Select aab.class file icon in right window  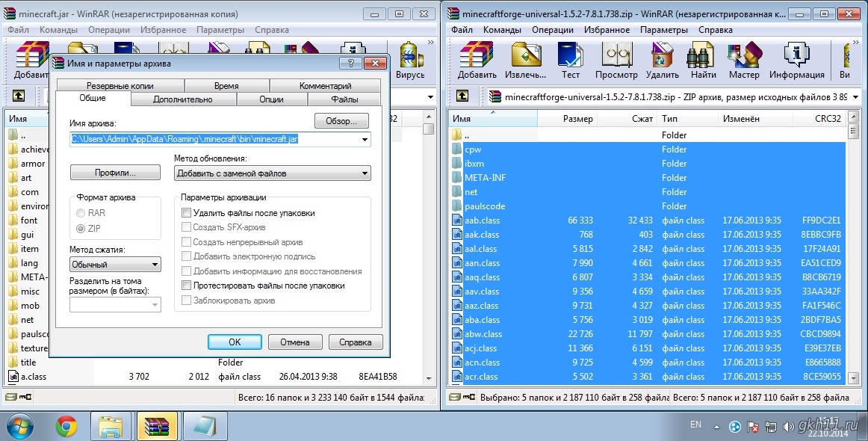457,220
